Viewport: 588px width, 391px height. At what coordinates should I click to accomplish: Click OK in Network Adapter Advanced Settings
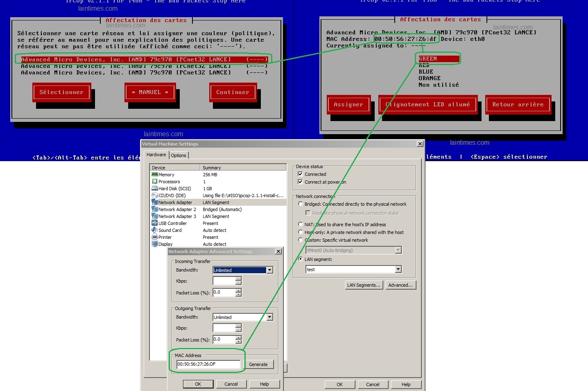click(x=198, y=384)
